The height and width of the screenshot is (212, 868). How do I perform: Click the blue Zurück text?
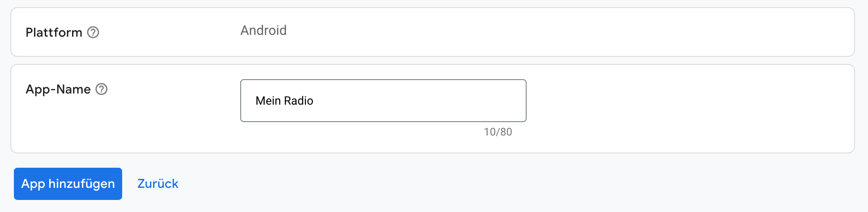pos(158,184)
